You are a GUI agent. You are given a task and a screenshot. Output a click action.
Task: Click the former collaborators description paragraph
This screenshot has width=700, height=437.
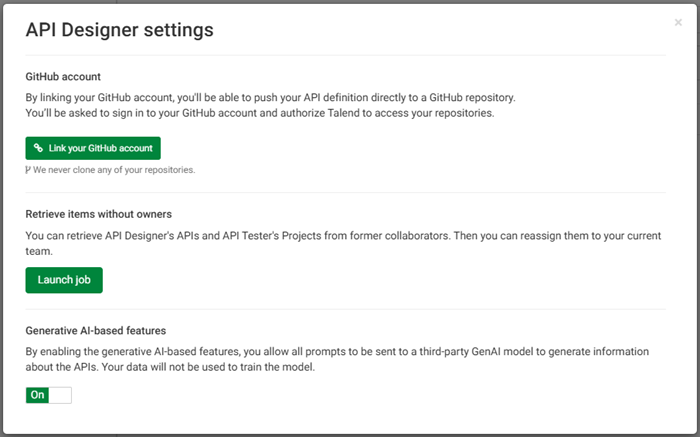point(330,244)
